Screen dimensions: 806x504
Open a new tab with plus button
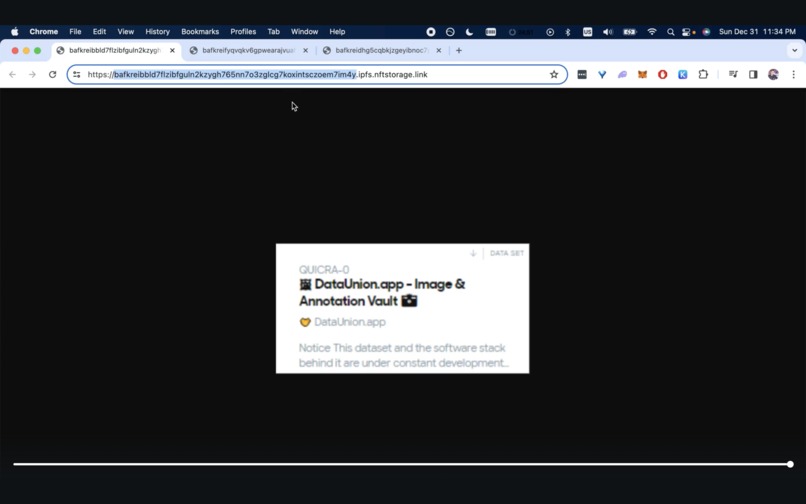459,50
